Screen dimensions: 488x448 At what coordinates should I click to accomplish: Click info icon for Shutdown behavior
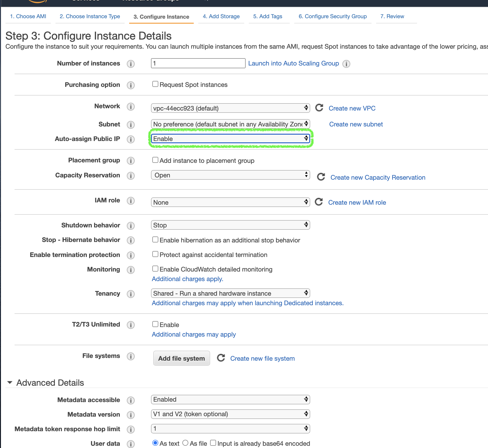point(131,226)
